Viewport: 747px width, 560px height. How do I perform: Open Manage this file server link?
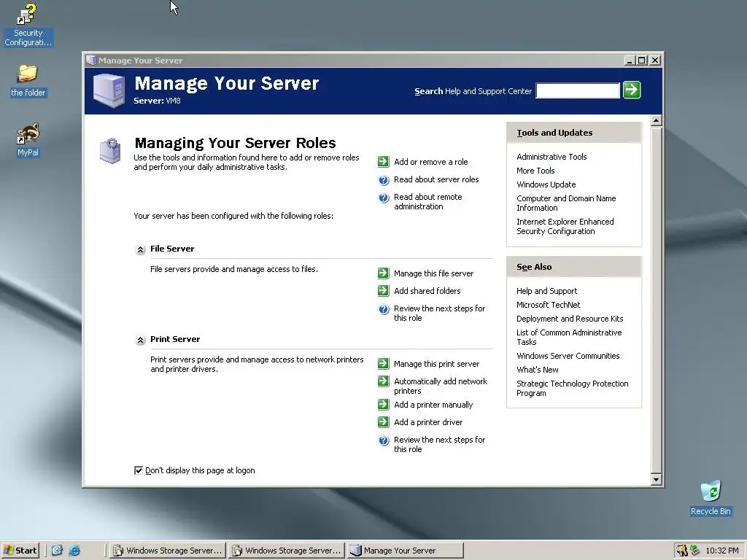coord(433,273)
